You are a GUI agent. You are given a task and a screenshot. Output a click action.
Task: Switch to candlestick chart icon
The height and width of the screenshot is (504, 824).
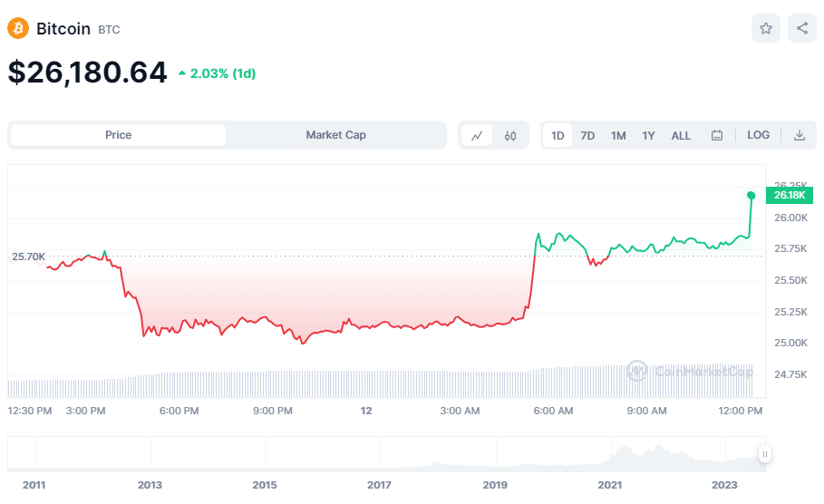510,136
